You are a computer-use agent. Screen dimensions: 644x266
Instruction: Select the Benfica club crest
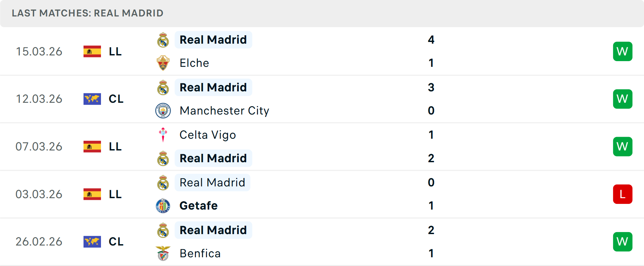[x=163, y=254]
